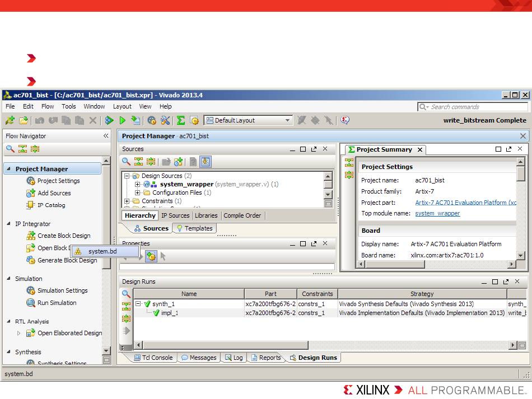532x399 pixels.
Task: Click the New Project toolbar icon
Action: pos(10,120)
